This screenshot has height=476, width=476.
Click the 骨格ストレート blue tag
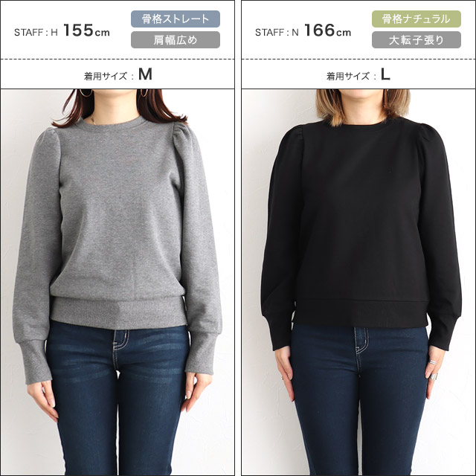[176, 19]
